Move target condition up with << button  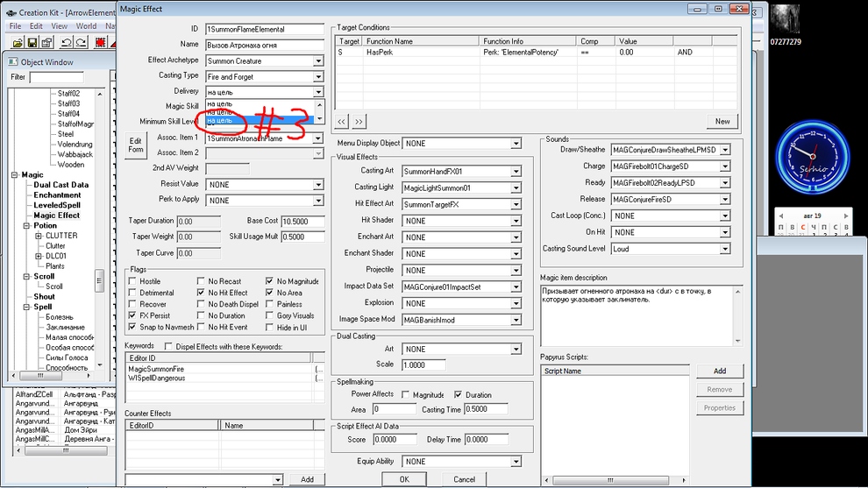point(342,122)
